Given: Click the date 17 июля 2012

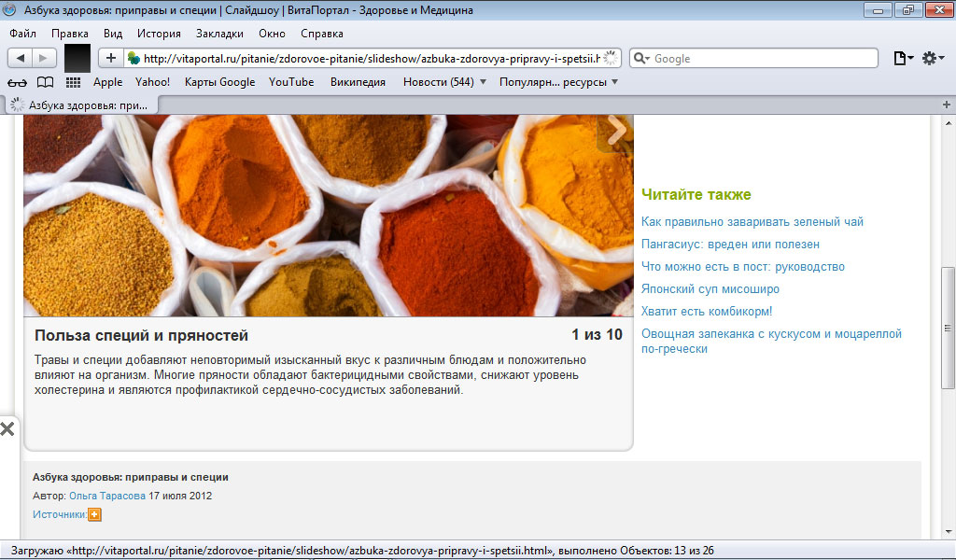Looking at the screenshot, I should tap(180, 496).
